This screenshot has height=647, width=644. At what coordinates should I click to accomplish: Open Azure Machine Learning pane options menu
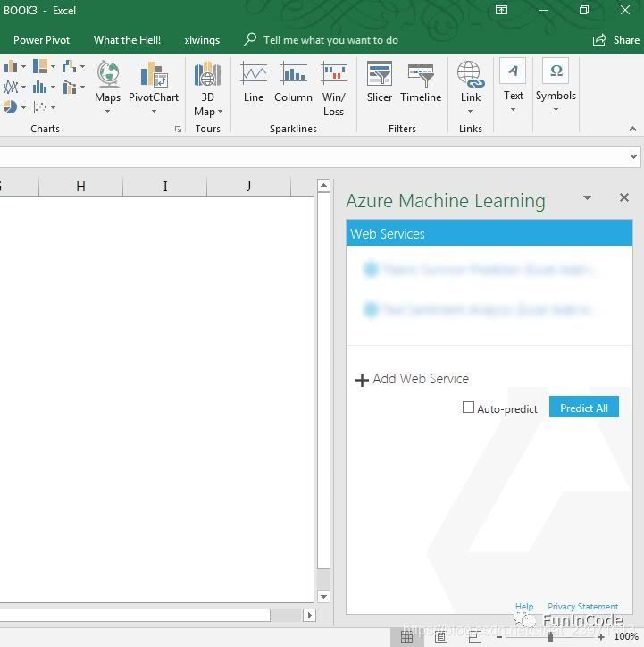[x=587, y=198]
